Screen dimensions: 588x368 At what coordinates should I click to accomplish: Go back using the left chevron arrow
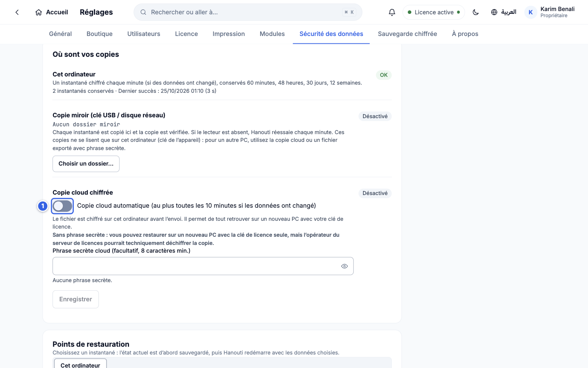point(17,12)
